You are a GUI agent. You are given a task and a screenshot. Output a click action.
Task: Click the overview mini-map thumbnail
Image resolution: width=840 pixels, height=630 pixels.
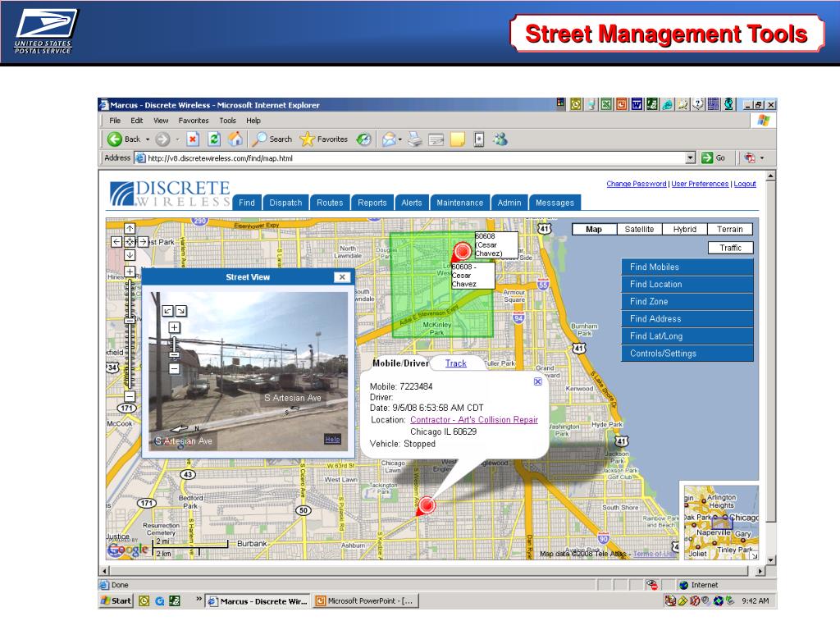pyautogui.click(x=721, y=523)
